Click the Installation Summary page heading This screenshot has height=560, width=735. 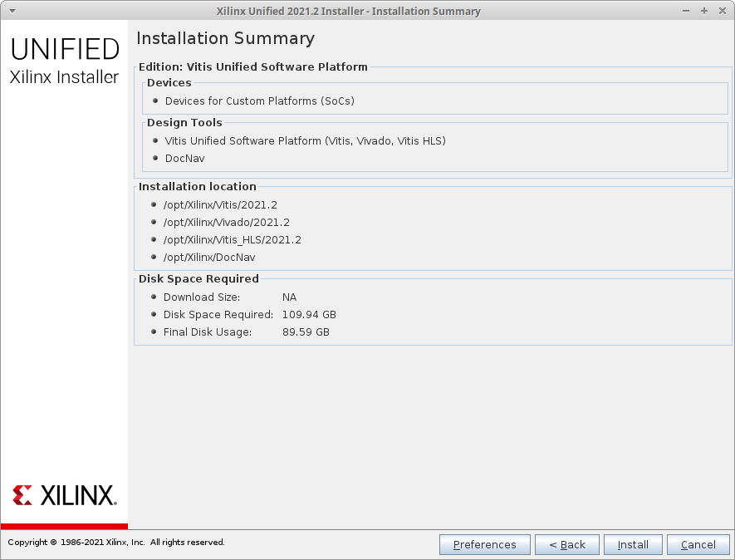click(x=225, y=39)
